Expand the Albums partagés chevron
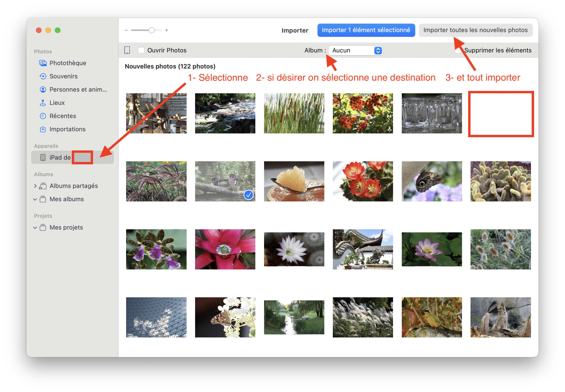Viewport: 565px width, 392px height. point(35,186)
